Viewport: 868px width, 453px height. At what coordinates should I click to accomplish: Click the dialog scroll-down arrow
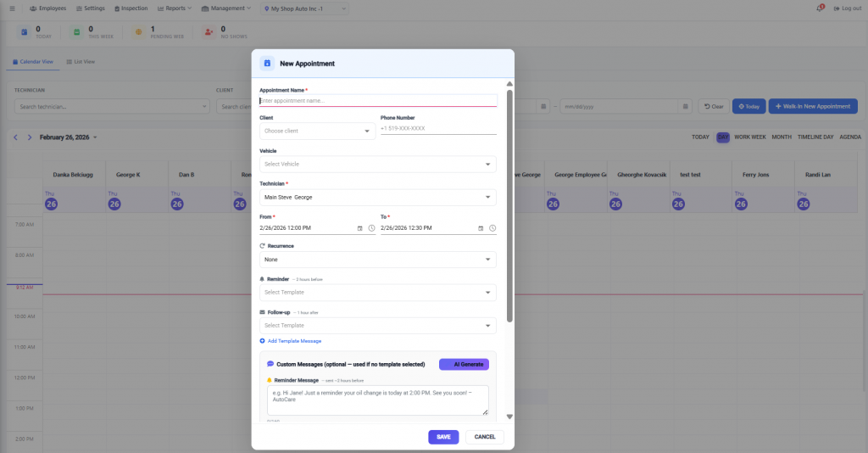click(x=509, y=417)
